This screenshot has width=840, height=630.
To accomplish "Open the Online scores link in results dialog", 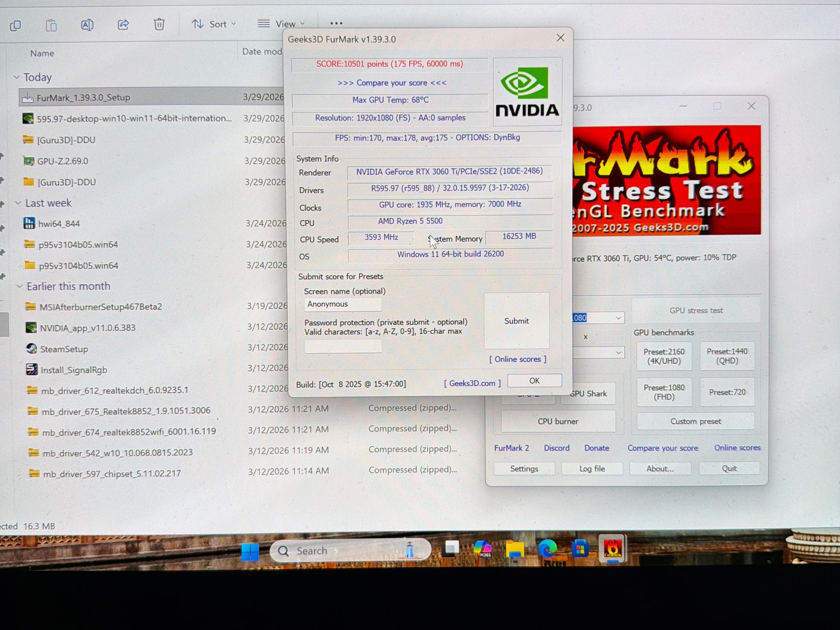I will 518,359.
